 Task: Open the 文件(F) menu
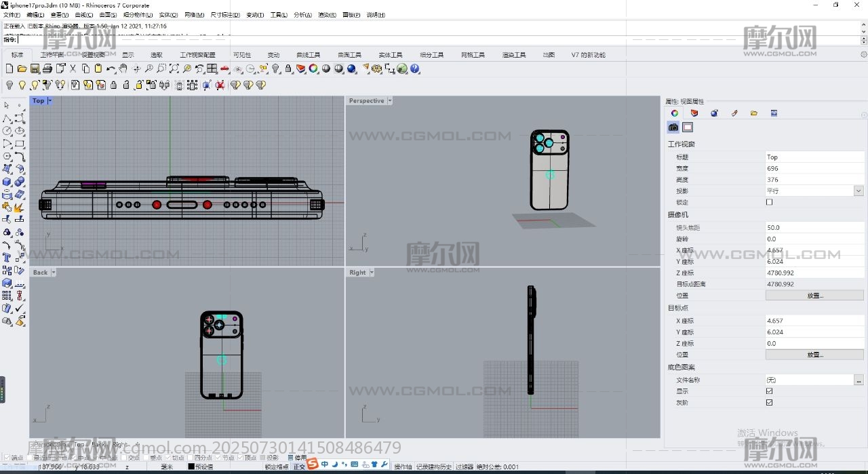point(12,15)
